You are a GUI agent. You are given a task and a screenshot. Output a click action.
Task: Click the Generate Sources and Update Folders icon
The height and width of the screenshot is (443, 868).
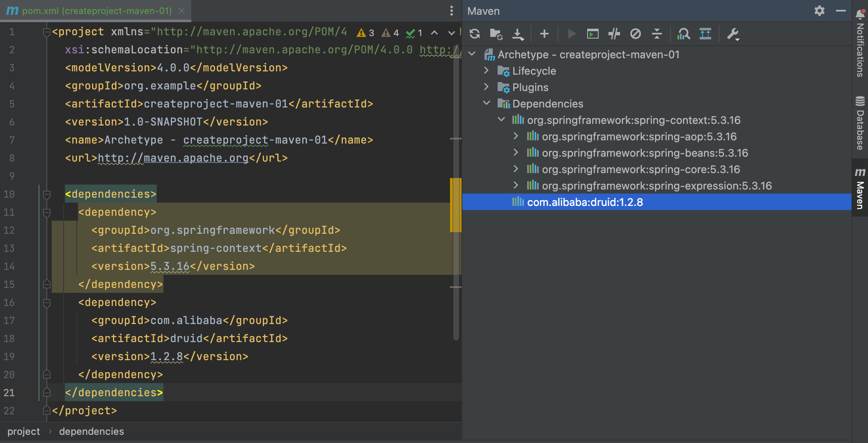pyautogui.click(x=496, y=34)
